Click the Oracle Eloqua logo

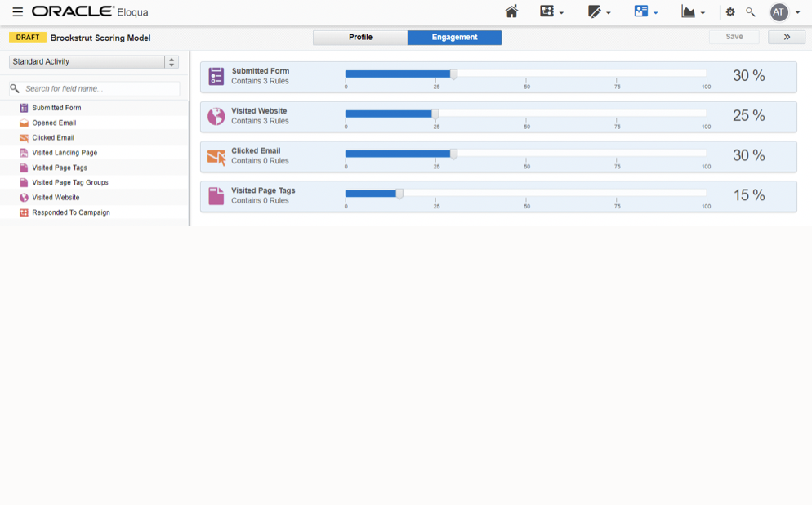click(90, 12)
